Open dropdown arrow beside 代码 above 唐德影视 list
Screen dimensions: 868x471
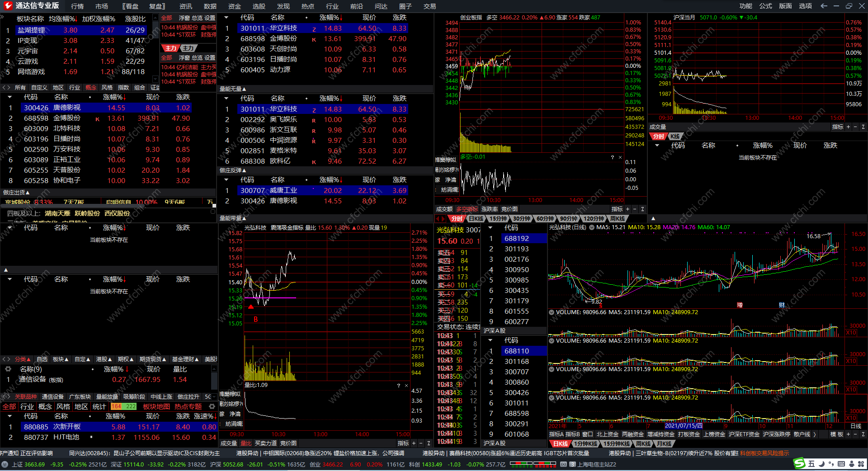tap(9, 97)
